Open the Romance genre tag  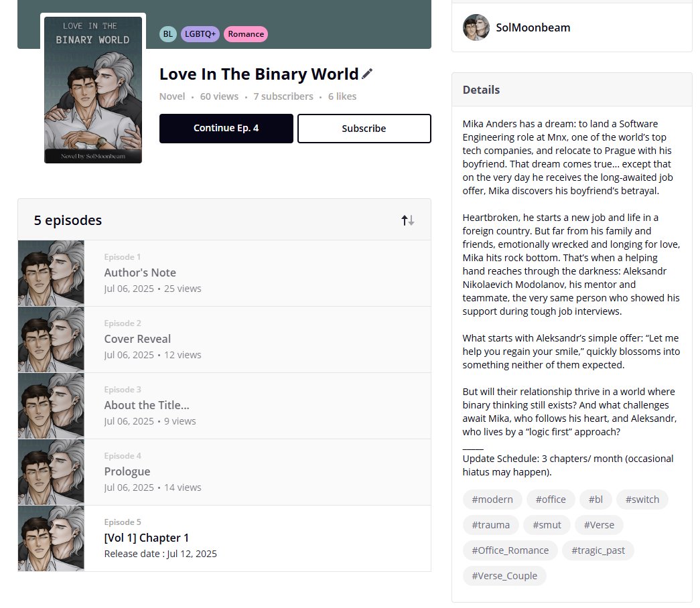click(246, 34)
